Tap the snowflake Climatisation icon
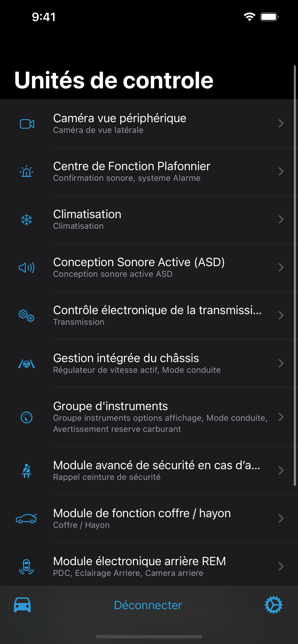This screenshot has height=644, width=298. point(26,220)
